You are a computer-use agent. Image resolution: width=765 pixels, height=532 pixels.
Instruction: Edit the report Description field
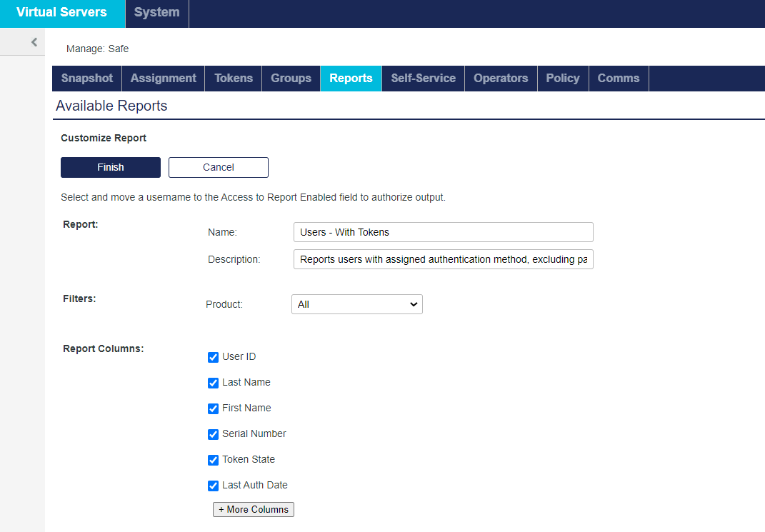[x=443, y=259]
